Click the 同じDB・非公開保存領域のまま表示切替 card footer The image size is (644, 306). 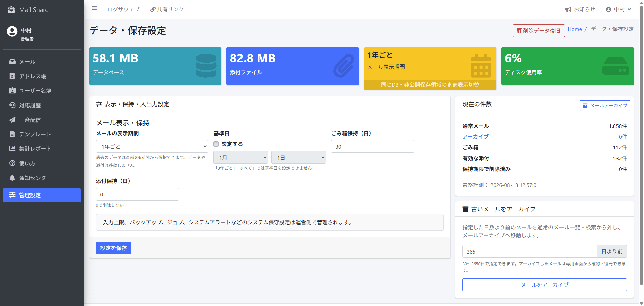click(430, 85)
